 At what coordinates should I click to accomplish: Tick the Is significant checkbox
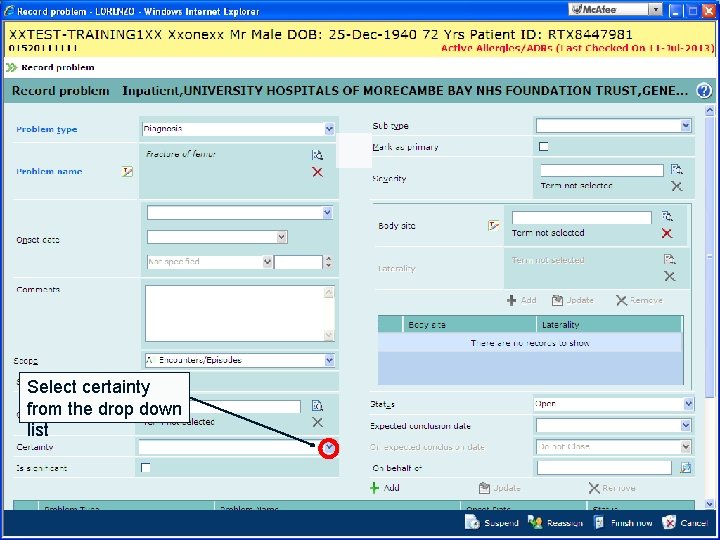pyautogui.click(x=146, y=467)
